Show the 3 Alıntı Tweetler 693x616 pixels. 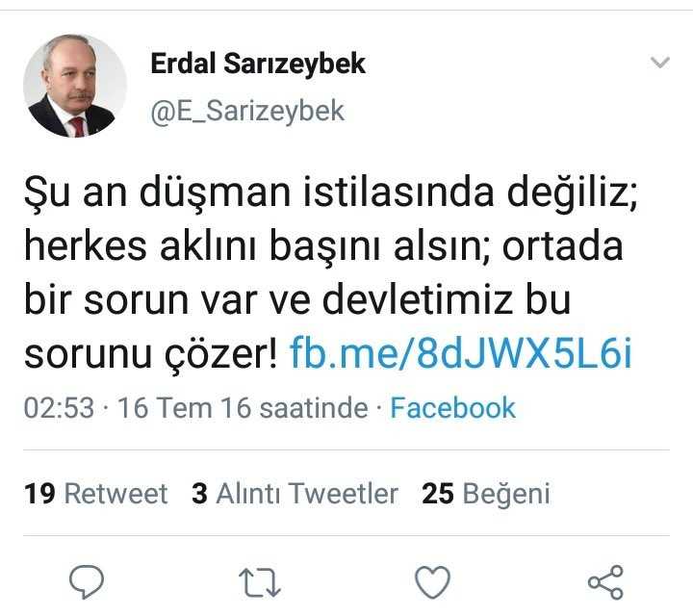coord(295,493)
